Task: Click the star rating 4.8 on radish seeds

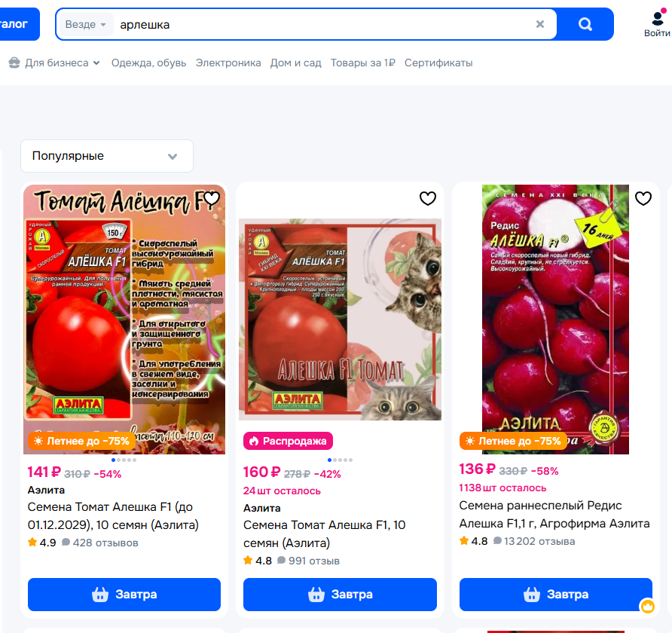Action: click(474, 541)
